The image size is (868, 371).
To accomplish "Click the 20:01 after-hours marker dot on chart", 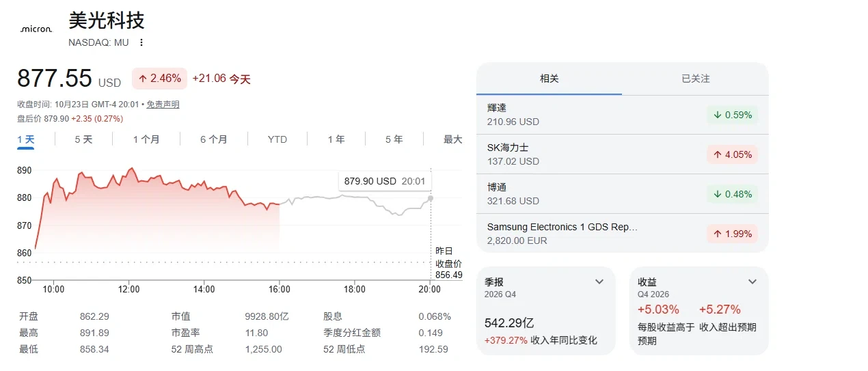I will (431, 198).
